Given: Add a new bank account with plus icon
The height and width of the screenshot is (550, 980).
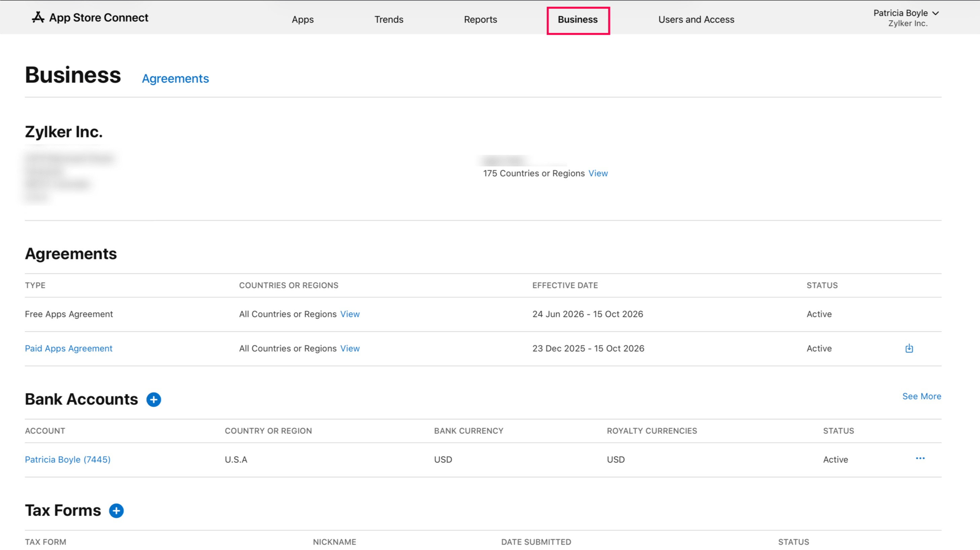Looking at the screenshot, I should pyautogui.click(x=154, y=400).
